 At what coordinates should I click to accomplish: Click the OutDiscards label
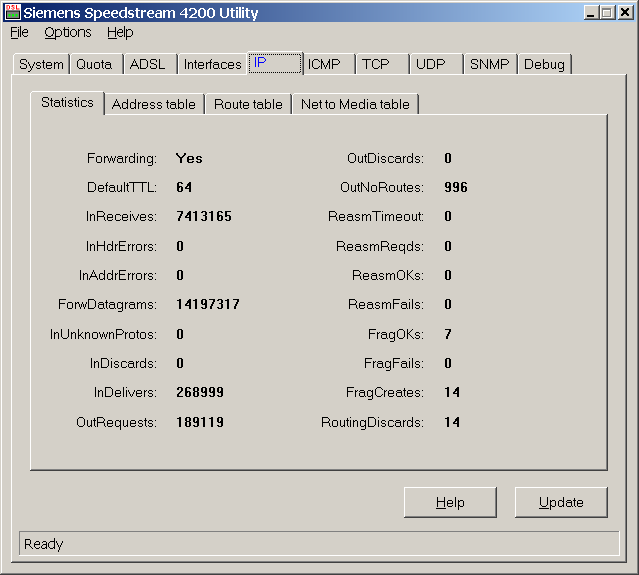pos(385,159)
